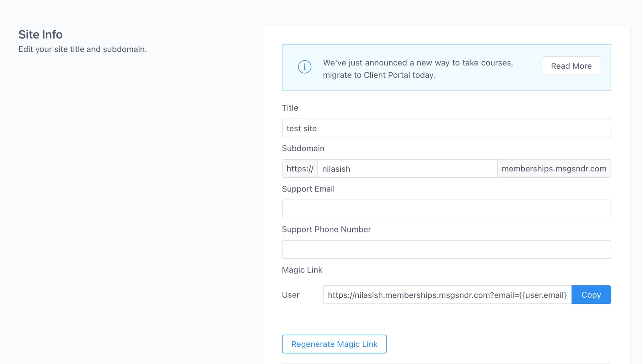Screen dimensions: 642x364
Task: Click the Support Email input field
Action: (x=446, y=209)
